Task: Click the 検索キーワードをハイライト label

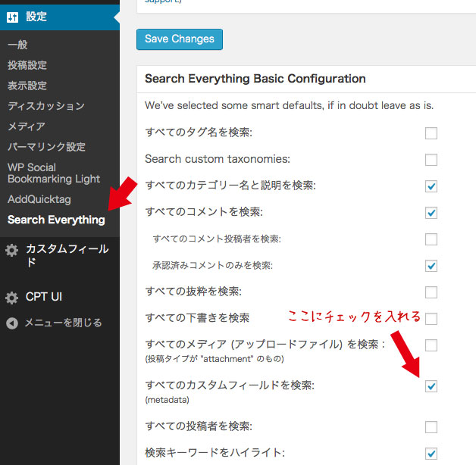Action: coord(215,453)
